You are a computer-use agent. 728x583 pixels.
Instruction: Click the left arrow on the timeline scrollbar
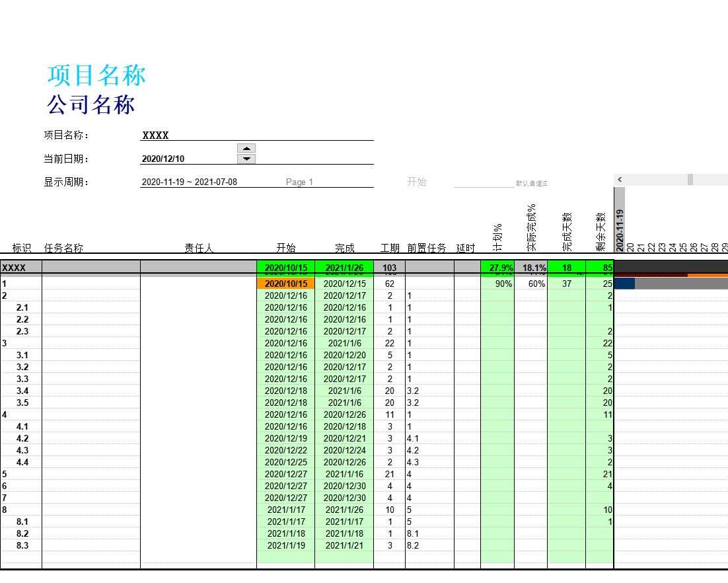click(x=620, y=179)
